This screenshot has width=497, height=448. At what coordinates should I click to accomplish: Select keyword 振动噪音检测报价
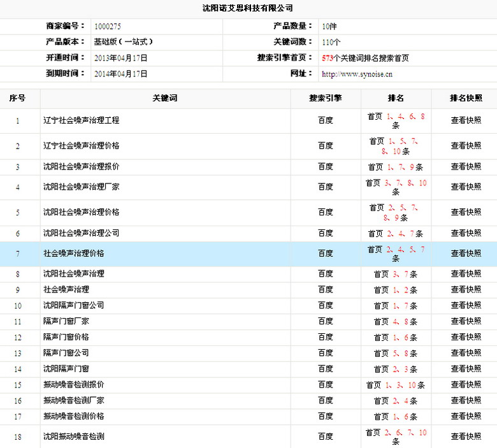74,384
